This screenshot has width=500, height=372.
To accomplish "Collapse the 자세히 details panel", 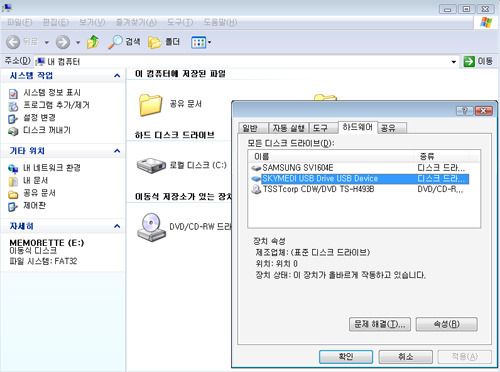I will [x=117, y=226].
